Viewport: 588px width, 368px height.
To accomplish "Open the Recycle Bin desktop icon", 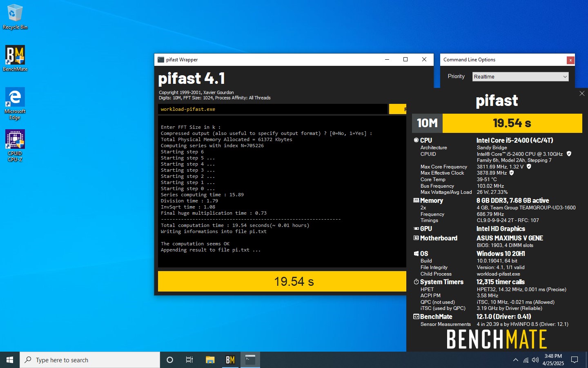I will click(x=15, y=17).
